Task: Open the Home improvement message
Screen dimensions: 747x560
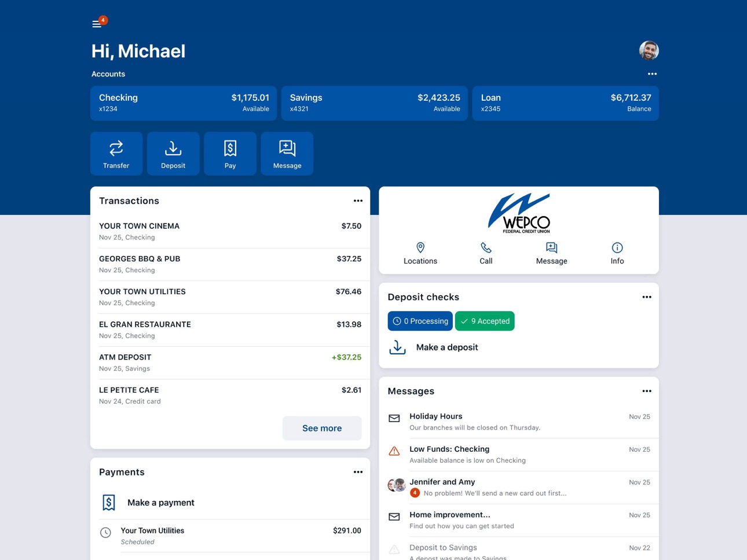Action: [x=519, y=520]
